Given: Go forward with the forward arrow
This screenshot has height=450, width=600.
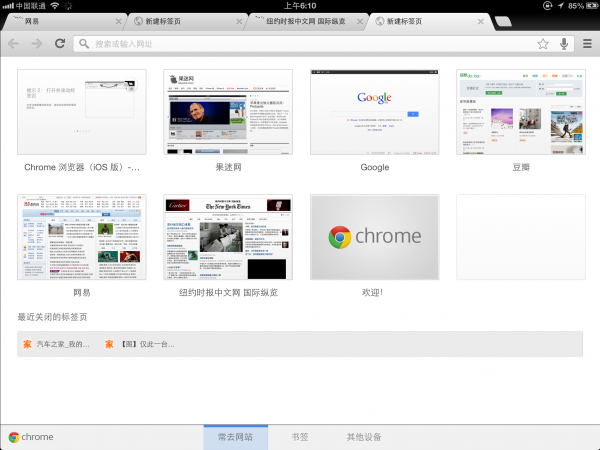Looking at the screenshot, I should 37,44.
